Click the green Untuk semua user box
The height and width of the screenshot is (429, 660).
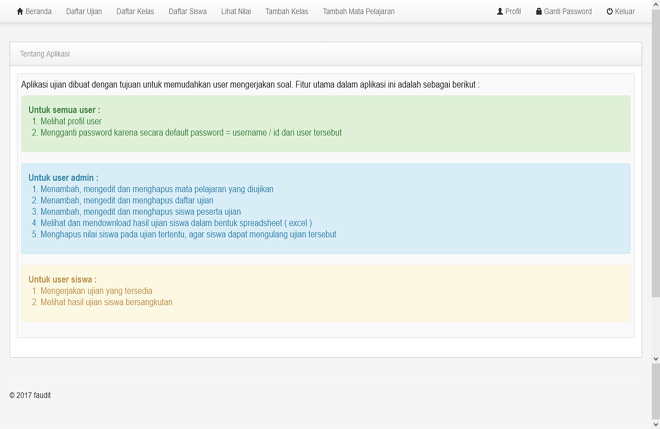tap(326, 124)
